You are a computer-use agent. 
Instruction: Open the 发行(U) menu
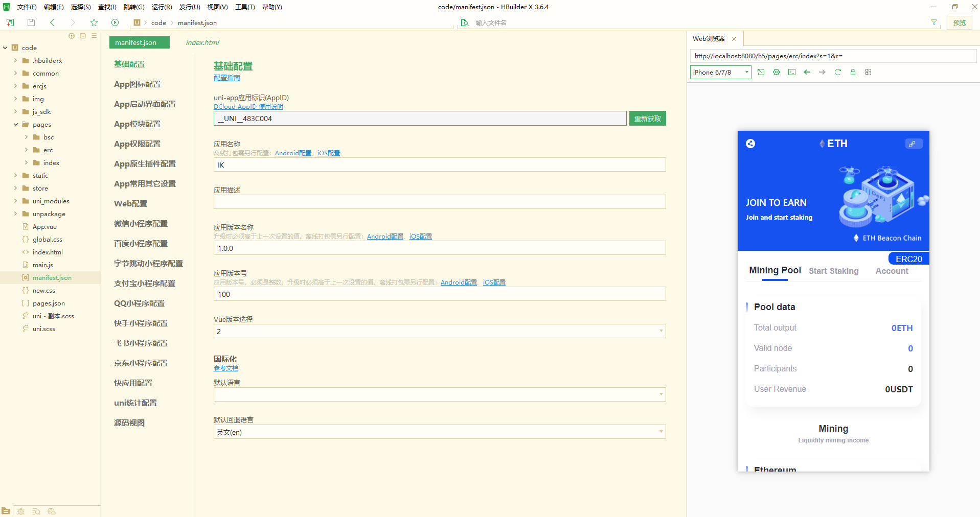click(190, 7)
